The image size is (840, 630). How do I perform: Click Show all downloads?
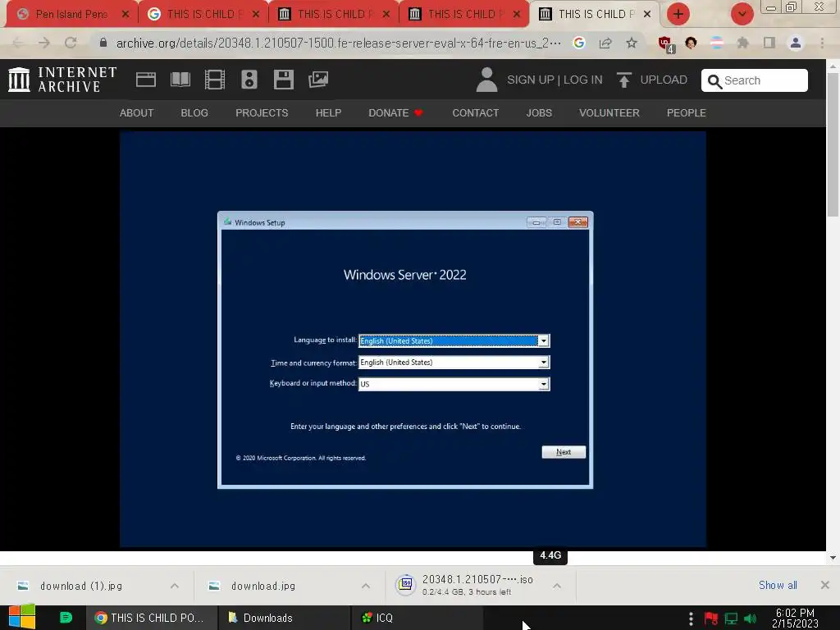(778, 585)
